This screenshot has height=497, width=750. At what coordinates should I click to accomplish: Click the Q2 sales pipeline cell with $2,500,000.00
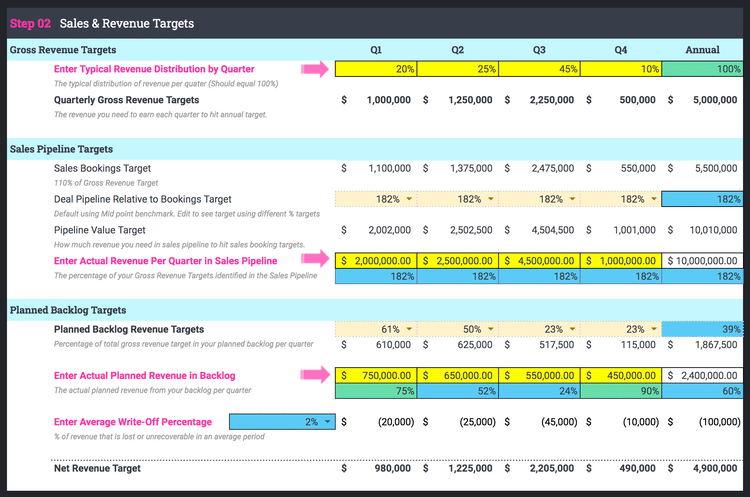pyautogui.click(x=457, y=260)
